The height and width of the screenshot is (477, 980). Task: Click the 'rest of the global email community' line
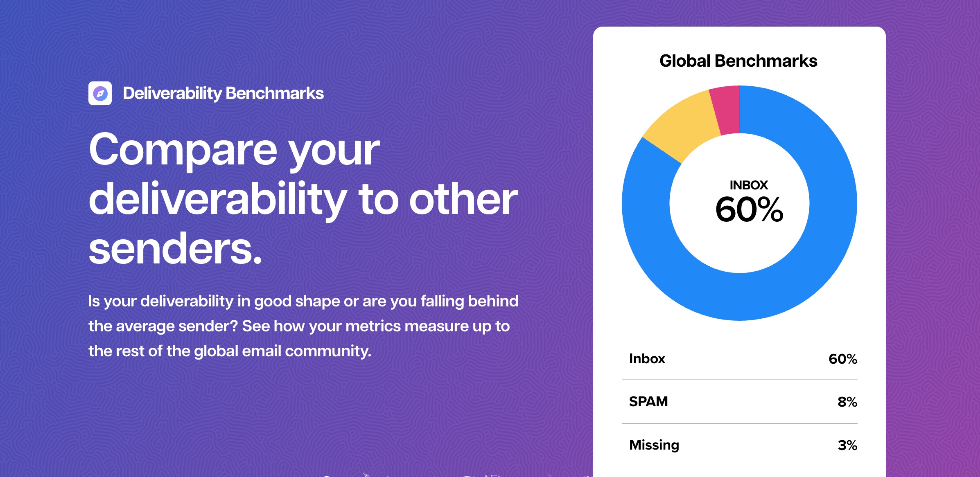coord(230,351)
